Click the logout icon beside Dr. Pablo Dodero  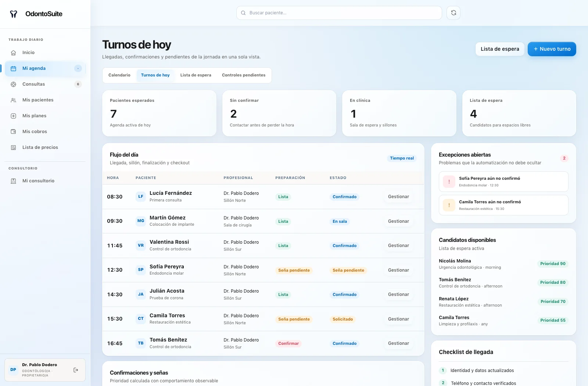[x=76, y=370]
